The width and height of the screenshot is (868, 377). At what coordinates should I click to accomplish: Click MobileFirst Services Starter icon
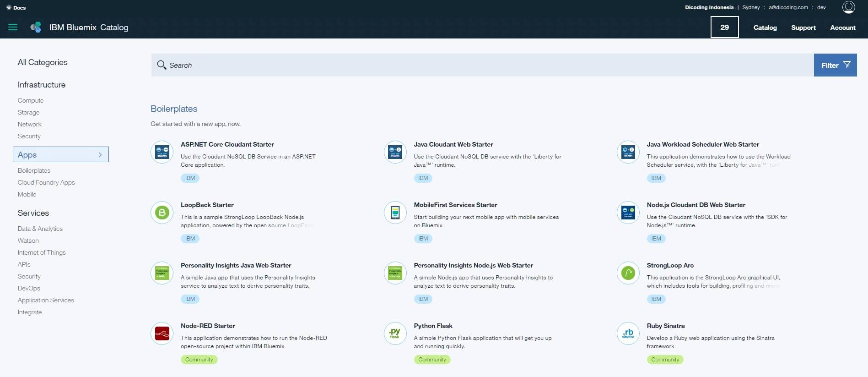click(x=395, y=213)
